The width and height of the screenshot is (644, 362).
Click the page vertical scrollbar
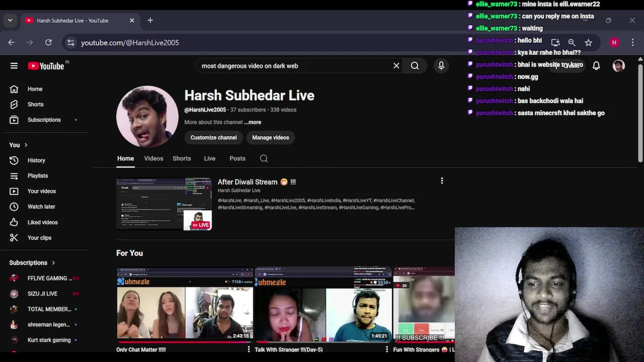(x=640, y=113)
